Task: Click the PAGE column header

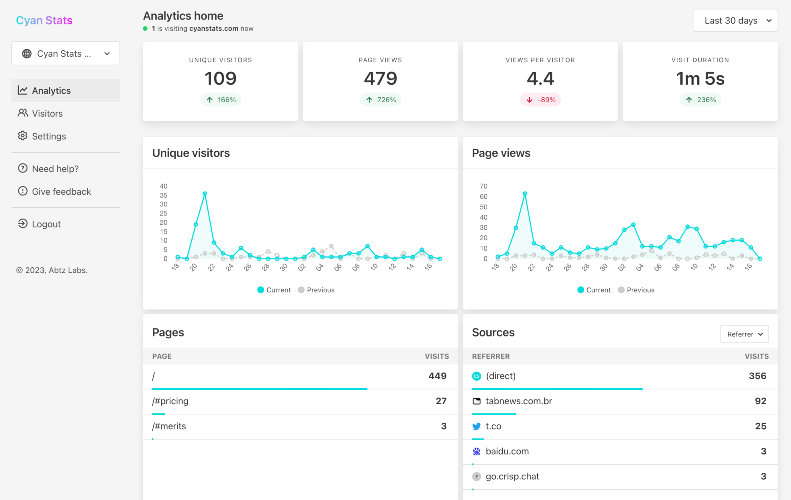Action: click(x=162, y=356)
